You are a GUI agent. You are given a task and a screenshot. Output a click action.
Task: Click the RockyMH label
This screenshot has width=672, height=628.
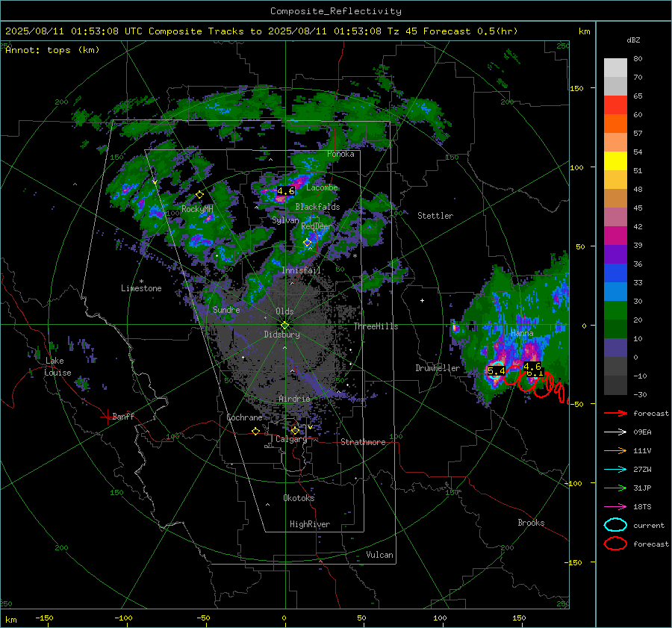click(x=197, y=209)
